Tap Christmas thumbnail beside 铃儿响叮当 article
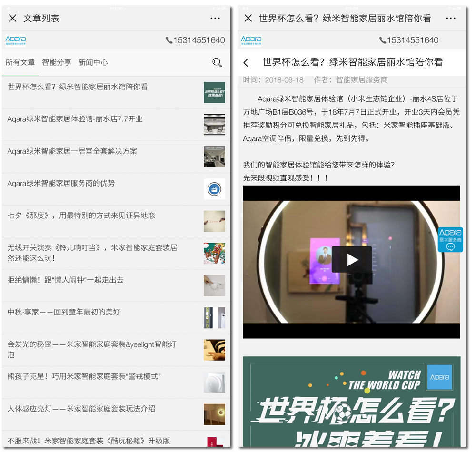Image resolution: width=476 pixels, height=452 pixels. [x=214, y=253]
